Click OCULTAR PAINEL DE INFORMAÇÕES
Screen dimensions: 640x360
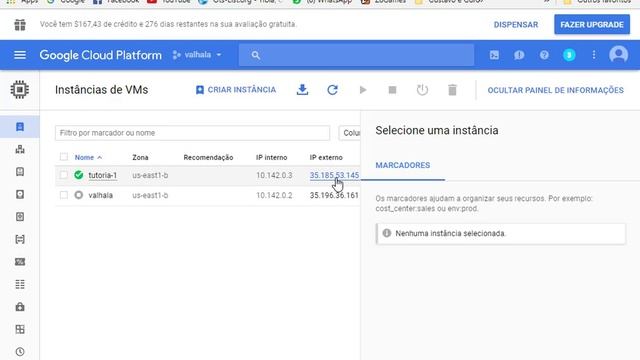coord(556,90)
